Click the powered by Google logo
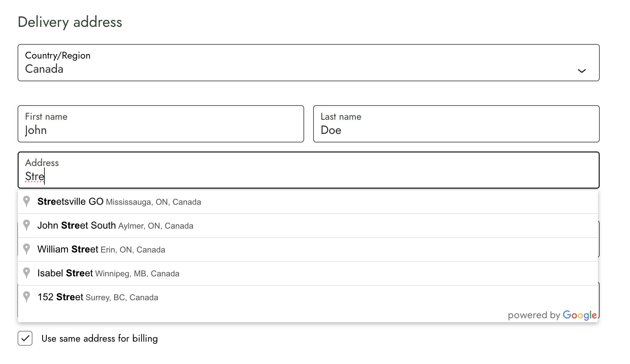Screen dimensions: 630x364 552,315
